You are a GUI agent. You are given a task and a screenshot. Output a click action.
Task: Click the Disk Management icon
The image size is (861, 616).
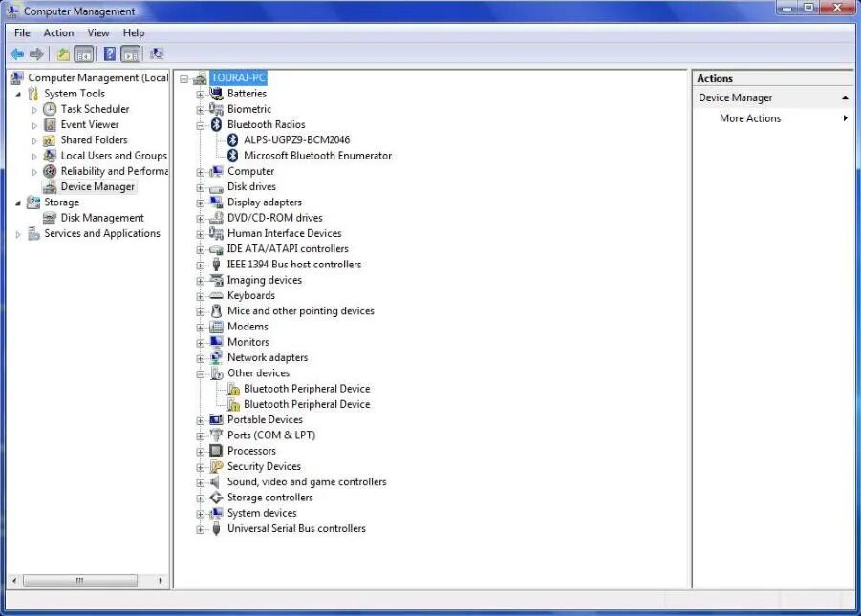(x=51, y=217)
